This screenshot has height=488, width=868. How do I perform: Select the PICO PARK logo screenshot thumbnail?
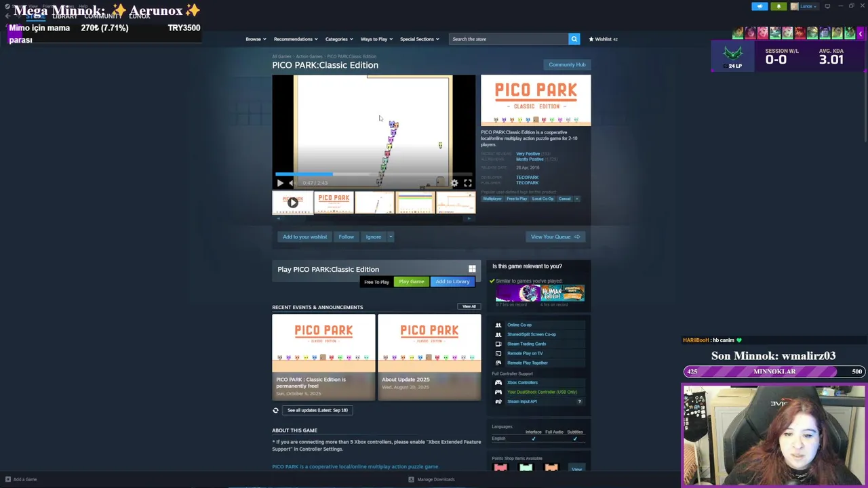pyautogui.click(x=333, y=203)
